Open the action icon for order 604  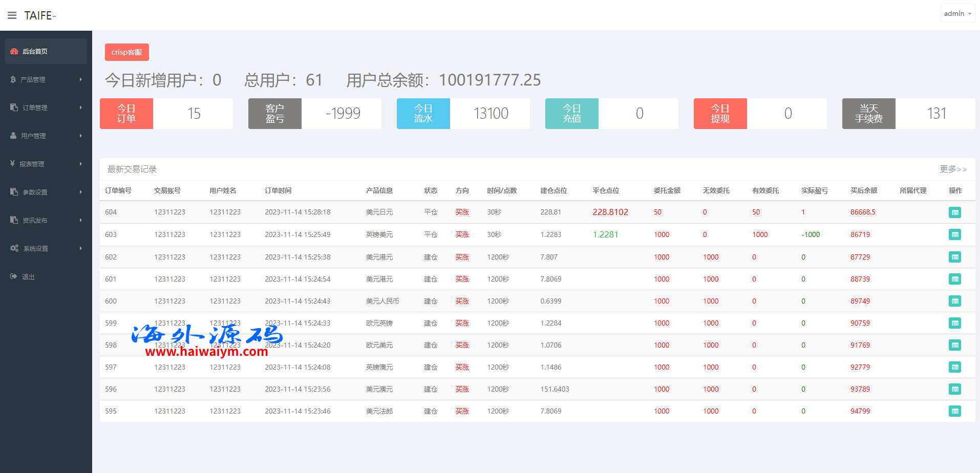[x=954, y=212]
